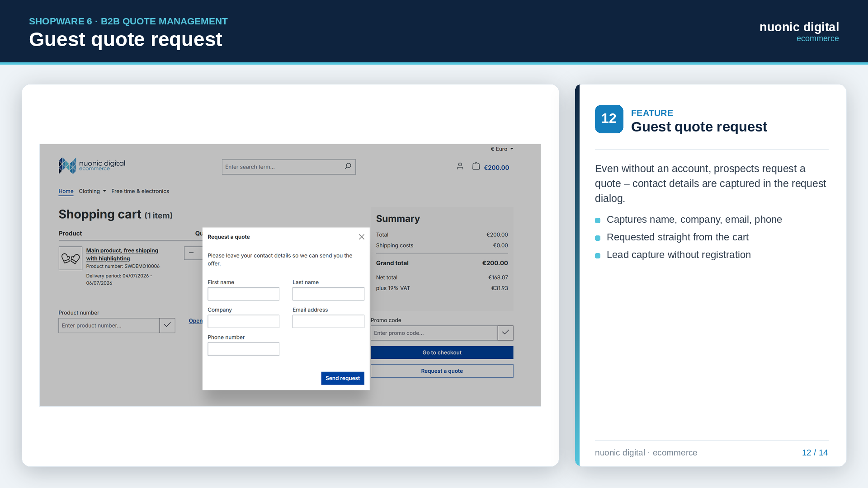This screenshot has height=488, width=868.
Task: Close the Request a quote dialog
Action: (362, 237)
